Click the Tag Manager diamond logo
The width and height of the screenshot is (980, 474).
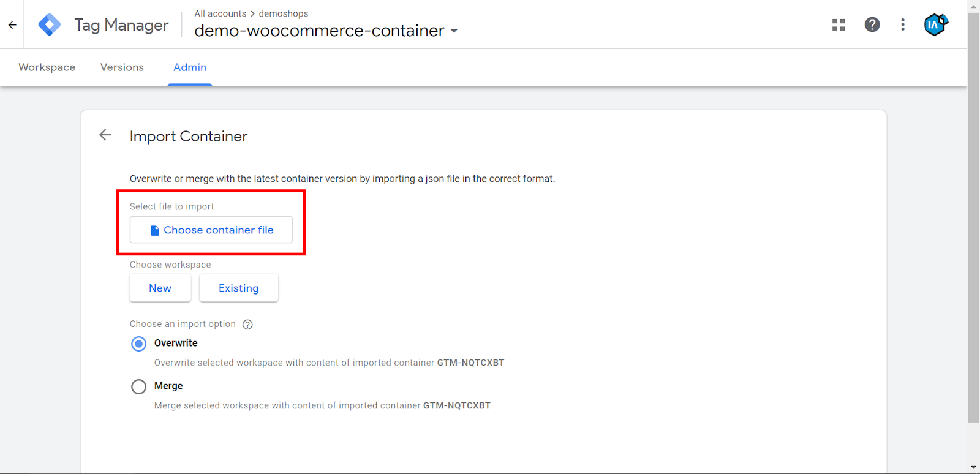pos(50,25)
